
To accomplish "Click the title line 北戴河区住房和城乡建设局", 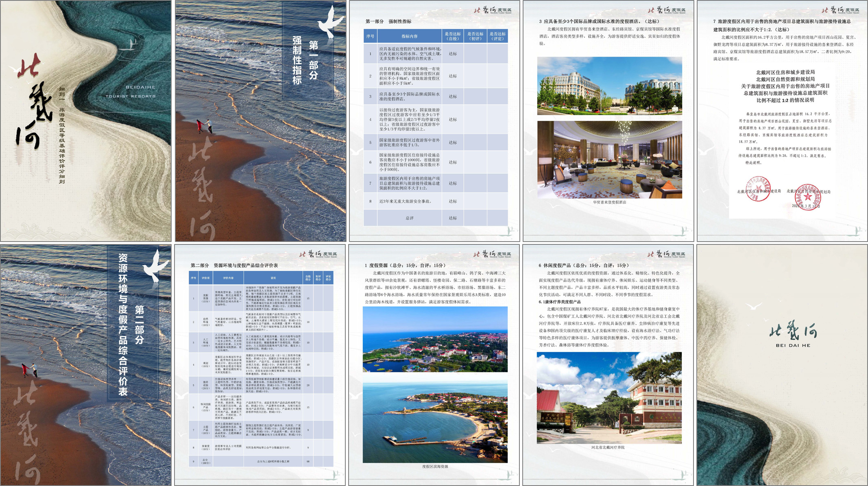I will pyautogui.click(x=785, y=72).
